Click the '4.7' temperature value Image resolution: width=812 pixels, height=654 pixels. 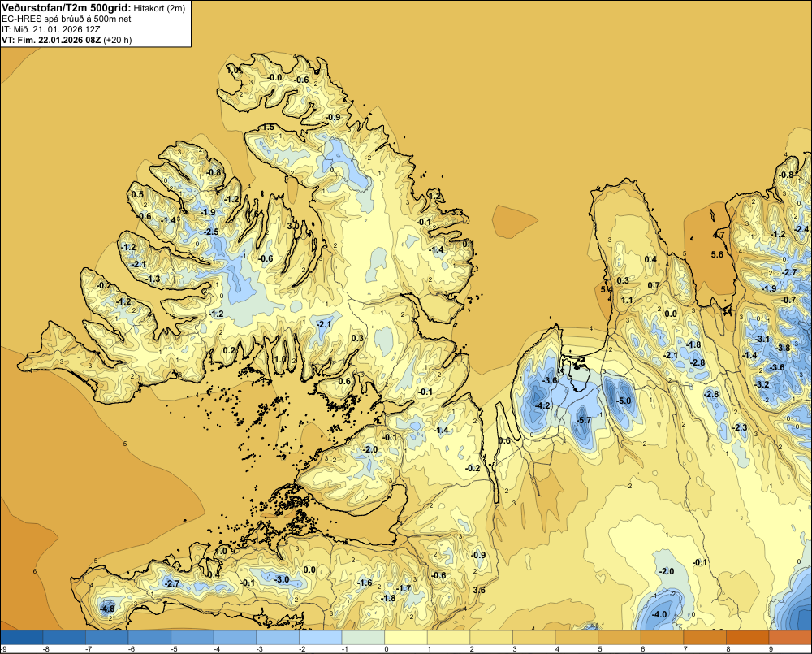(719, 235)
